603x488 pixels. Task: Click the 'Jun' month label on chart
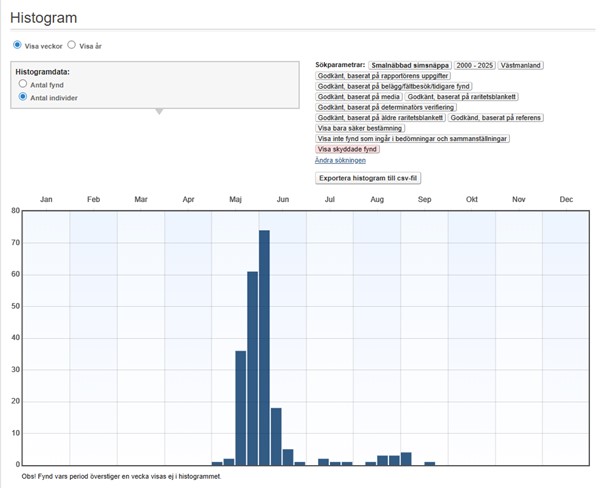pos(283,200)
